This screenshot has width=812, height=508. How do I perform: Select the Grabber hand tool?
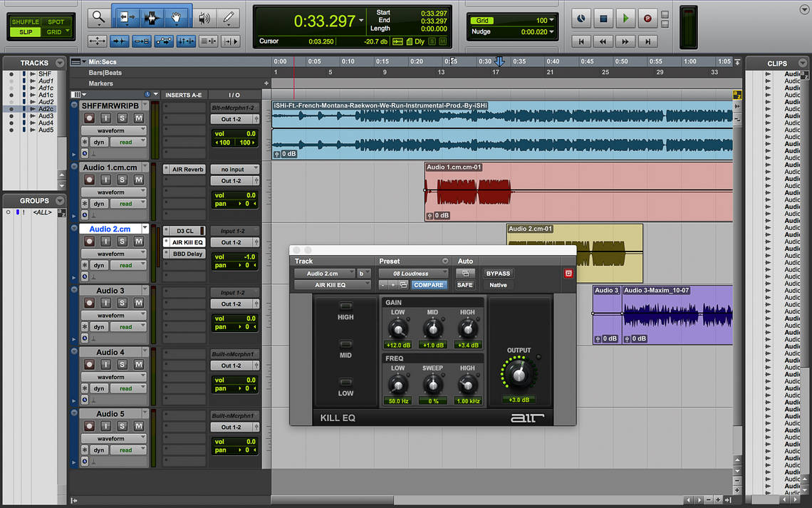[177, 18]
